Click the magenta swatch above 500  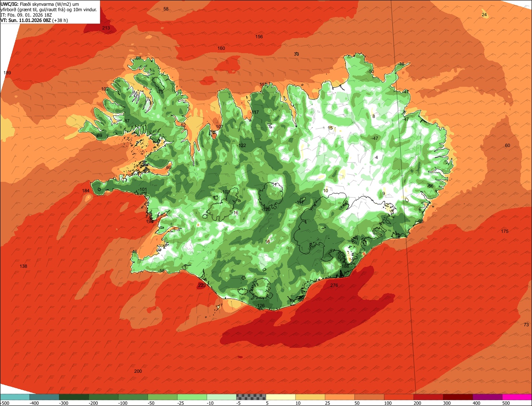click(x=517, y=397)
